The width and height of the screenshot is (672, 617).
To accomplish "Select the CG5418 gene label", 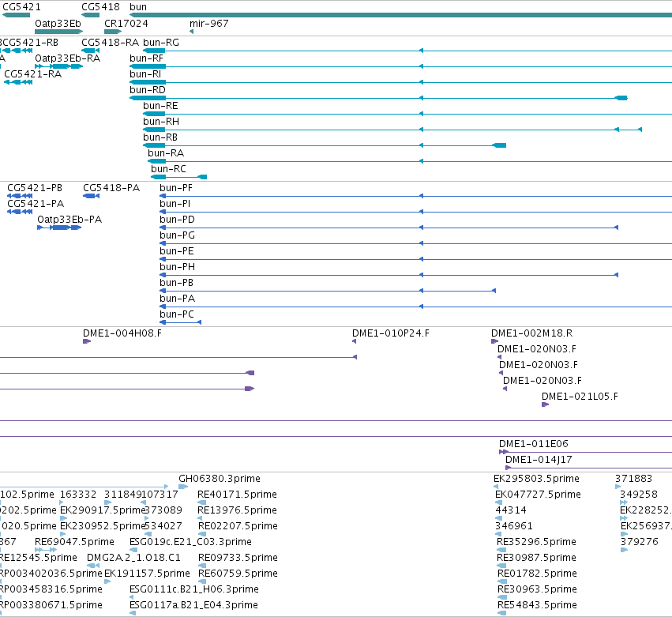I will coord(101,7).
